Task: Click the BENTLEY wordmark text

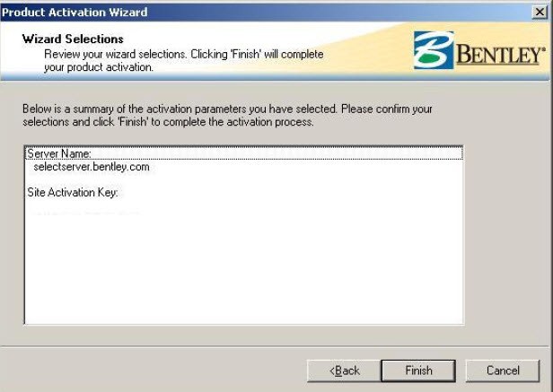Action: [x=501, y=55]
